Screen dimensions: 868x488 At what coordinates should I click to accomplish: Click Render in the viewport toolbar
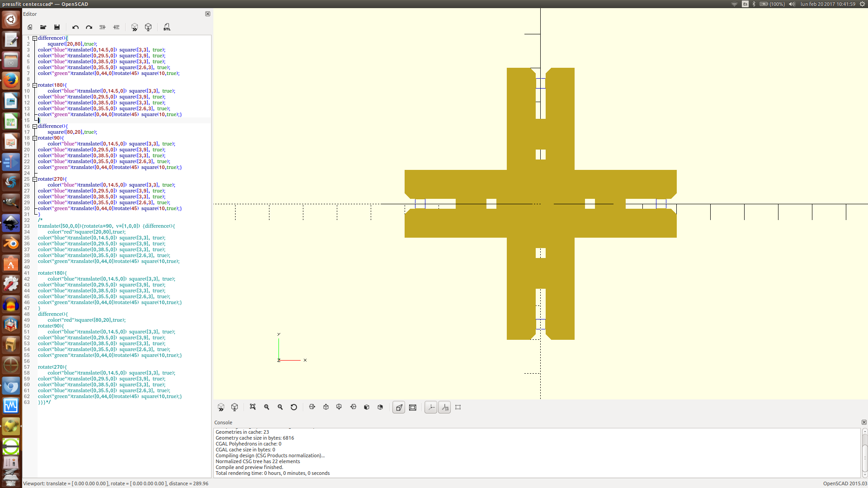point(235,407)
